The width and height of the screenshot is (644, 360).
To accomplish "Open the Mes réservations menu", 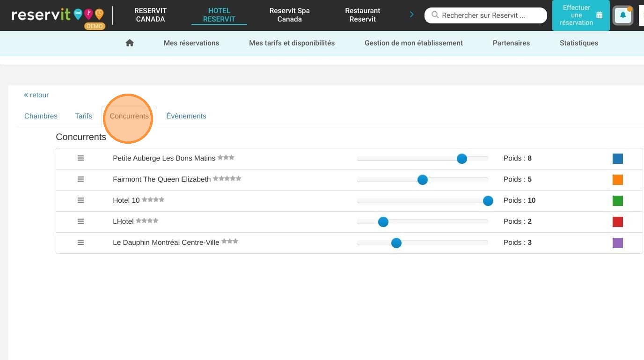I will (191, 43).
